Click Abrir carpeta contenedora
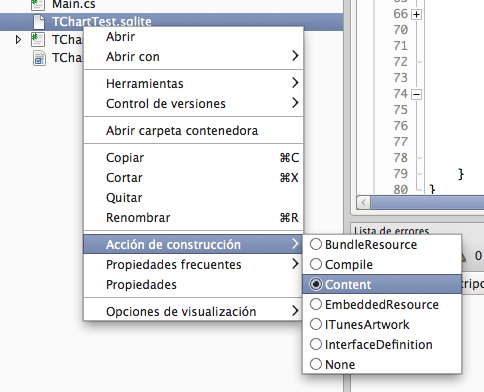The image size is (484, 392). tap(193, 131)
